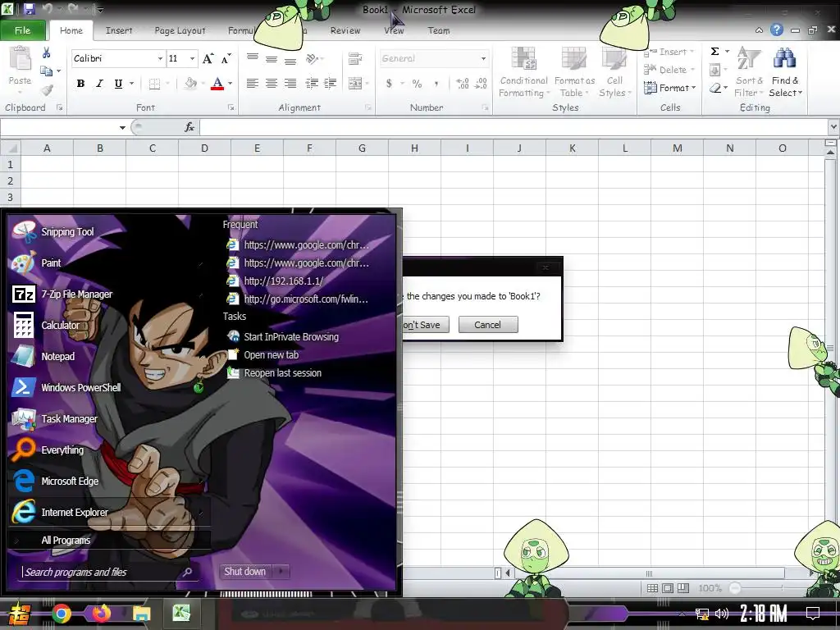Open the Review ribbon tab
This screenshot has width=840, height=630.
[x=345, y=30]
